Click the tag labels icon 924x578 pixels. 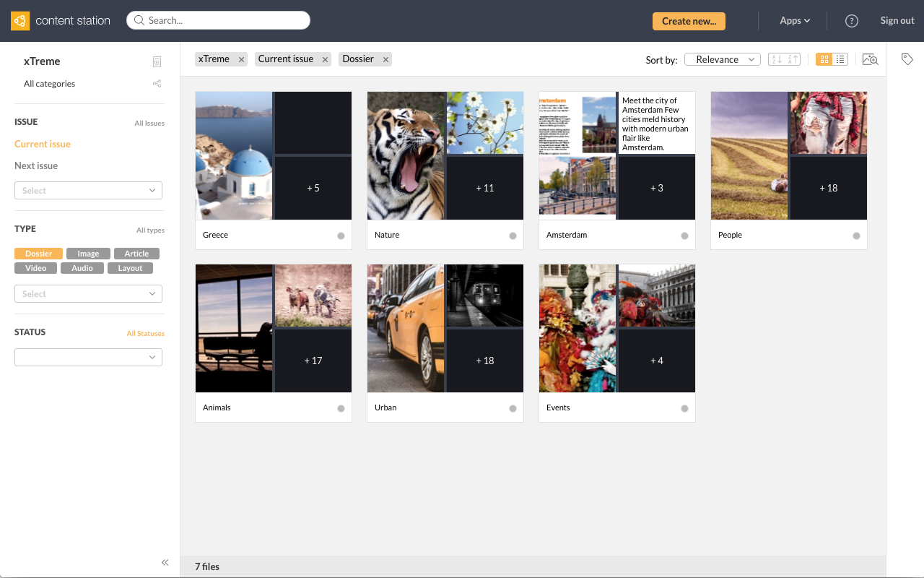click(907, 59)
